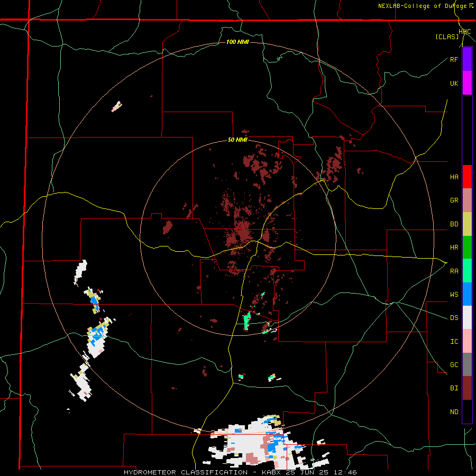Click the GR legend label
Screen dimensions: 476x476
click(x=454, y=200)
